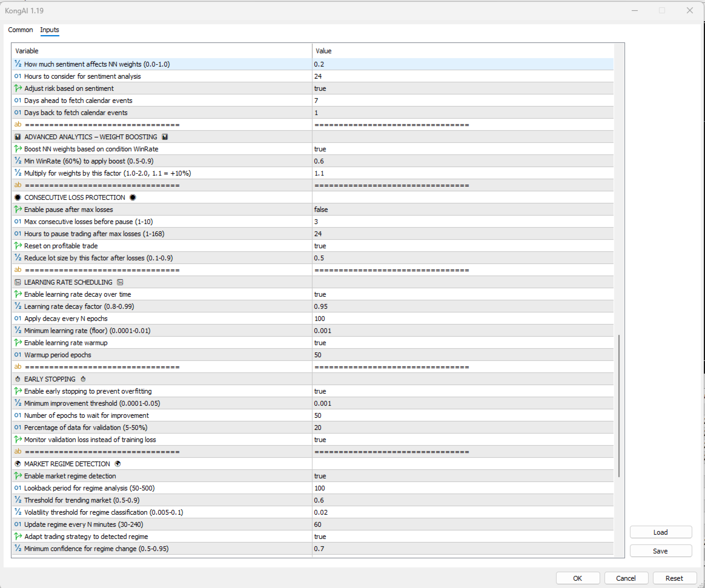Image resolution: width=705 pixels, height=588 pixels.
Task: Select the 'Minimum learning rate (floor)' row
Action: 313,331
